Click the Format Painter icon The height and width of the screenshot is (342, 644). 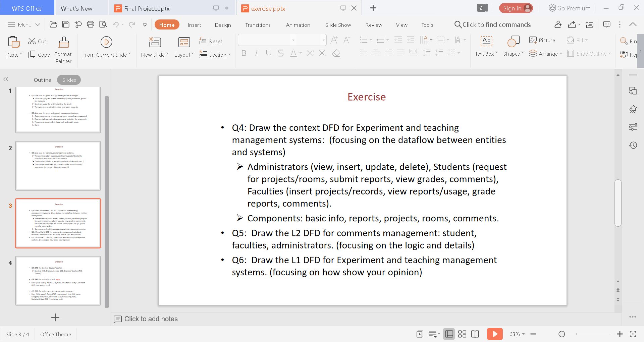click(63, 43)
